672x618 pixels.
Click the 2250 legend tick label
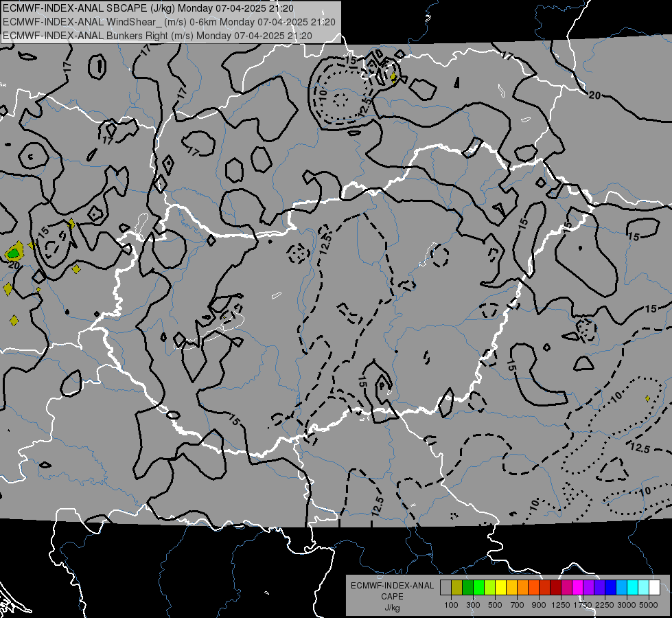[x=605, y=605]
